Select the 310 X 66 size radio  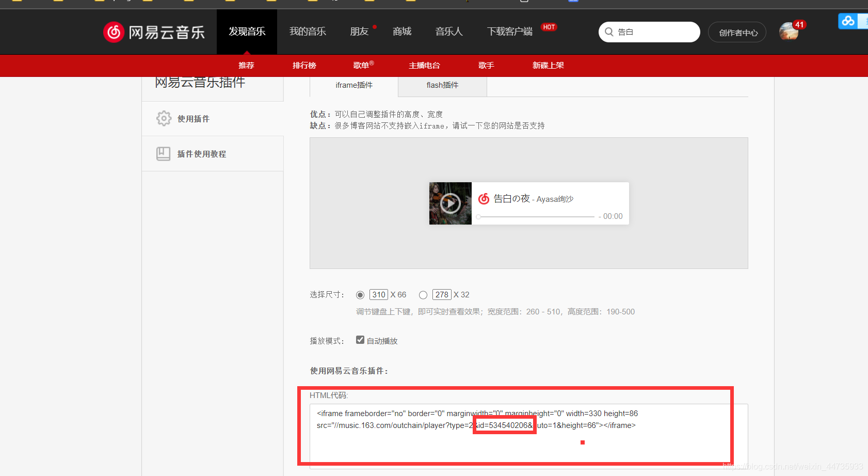360,295
